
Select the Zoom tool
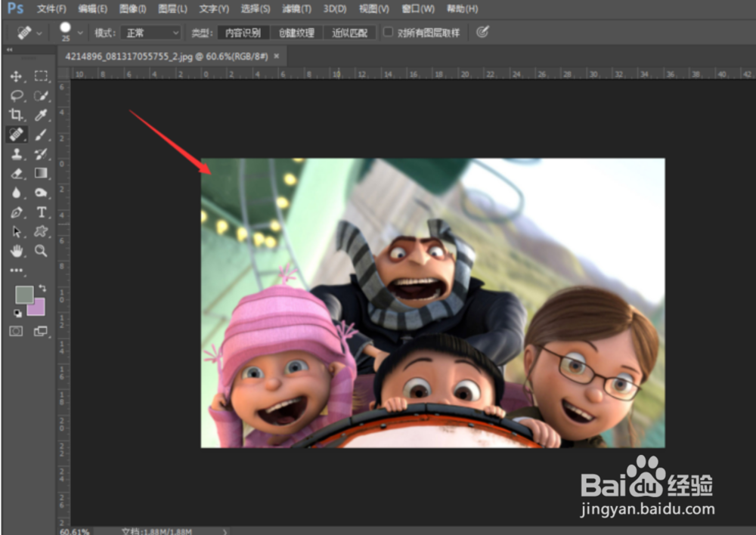point(41,251)
